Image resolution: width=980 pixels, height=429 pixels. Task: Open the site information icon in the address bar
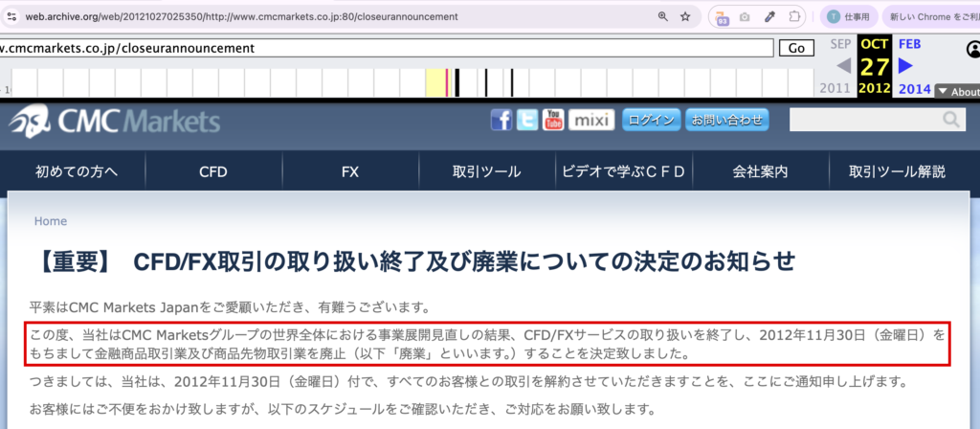point(11,17)
